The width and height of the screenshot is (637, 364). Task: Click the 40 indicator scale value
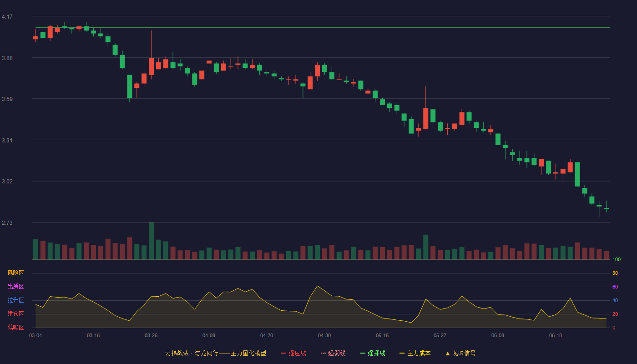click(x=615, y=301)
